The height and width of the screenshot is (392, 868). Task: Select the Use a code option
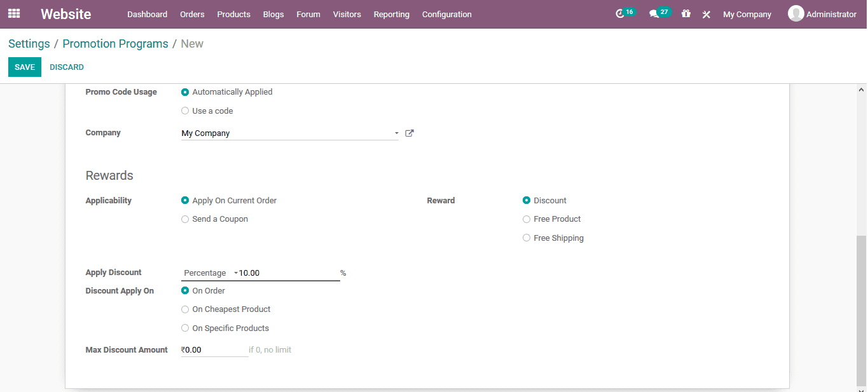point(184,110)
